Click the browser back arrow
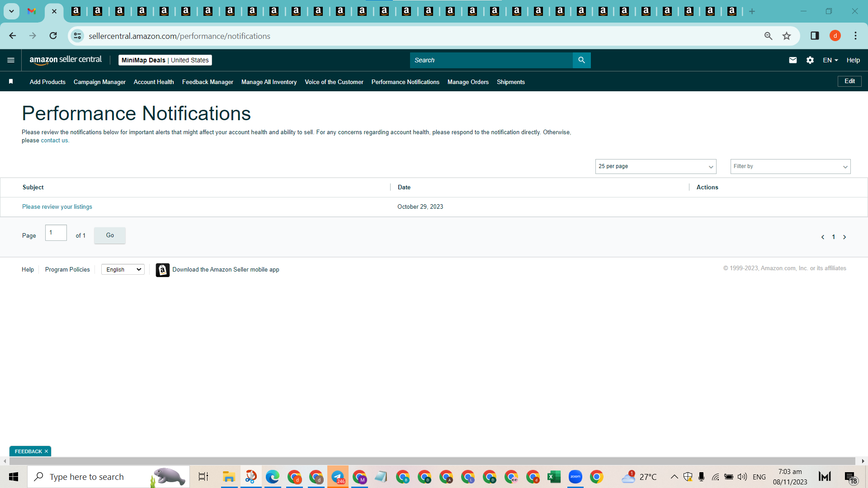Image resolution: width=868 pixels, height=488 pixels. pyautogui.click(x=13, y=36)
